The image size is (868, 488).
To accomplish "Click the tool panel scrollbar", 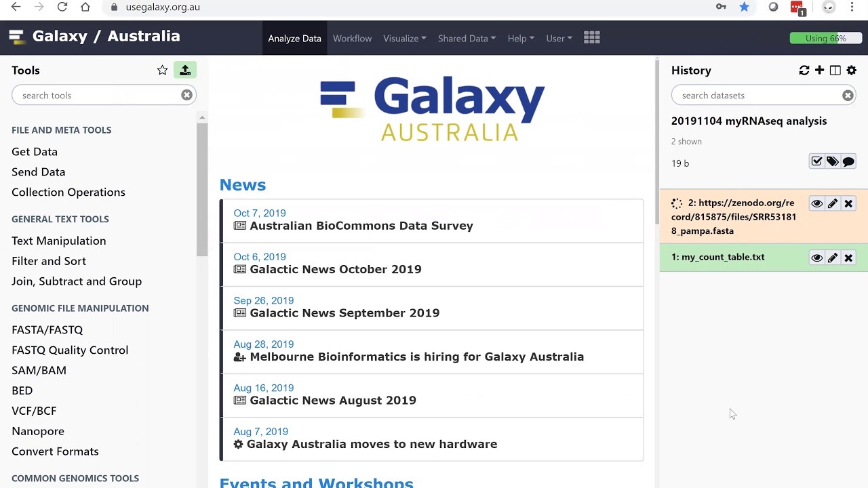I will pyautogui.click(x=201, y=190).
